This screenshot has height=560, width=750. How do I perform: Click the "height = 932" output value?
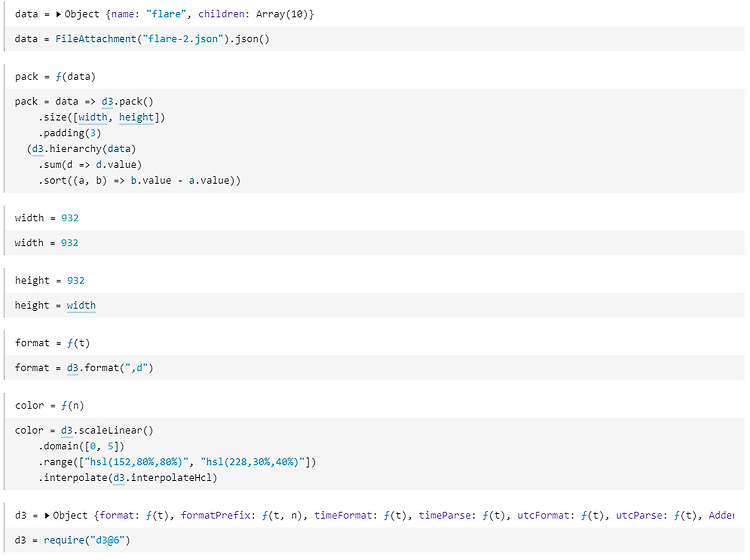(76, 281)
